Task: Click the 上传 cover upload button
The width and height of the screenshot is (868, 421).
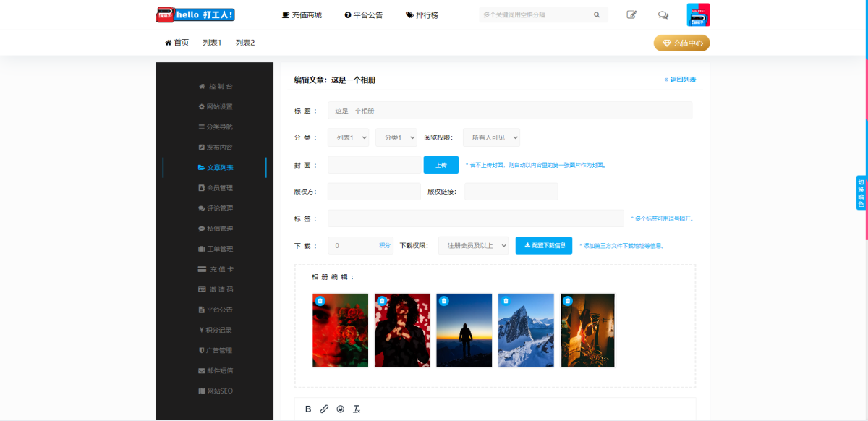Action: (x=441, y=165)
